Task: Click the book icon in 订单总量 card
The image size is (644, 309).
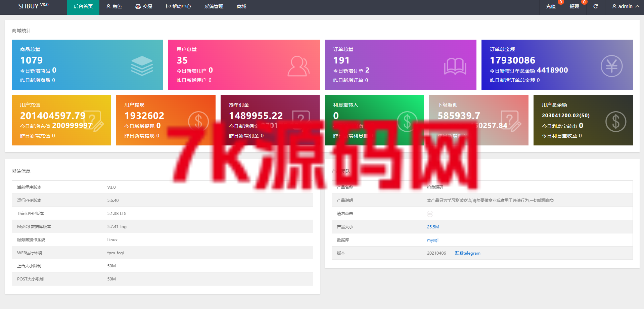Action: click(455, 66)
